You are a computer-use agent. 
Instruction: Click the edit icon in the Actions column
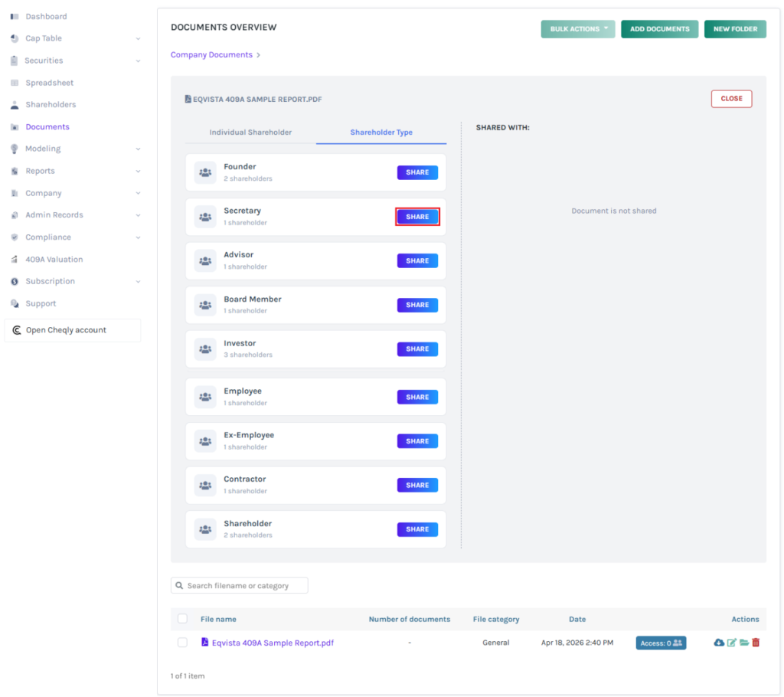tap(731, 643)
